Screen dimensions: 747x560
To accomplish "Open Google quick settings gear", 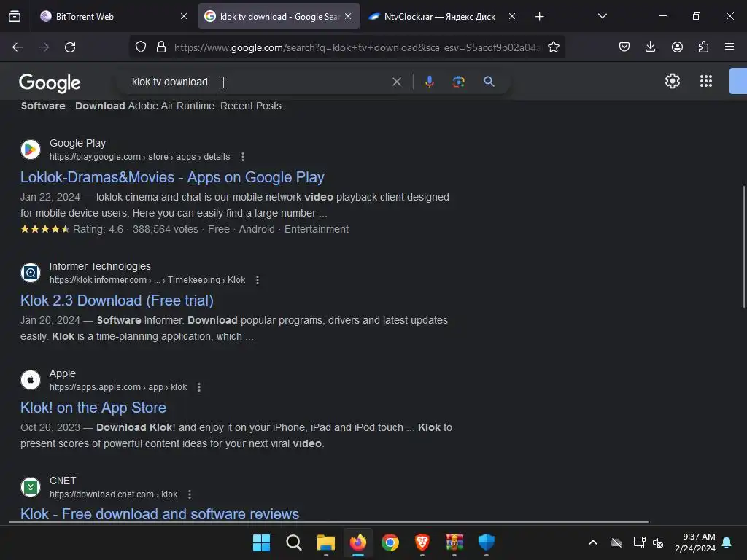I will 672,81.
